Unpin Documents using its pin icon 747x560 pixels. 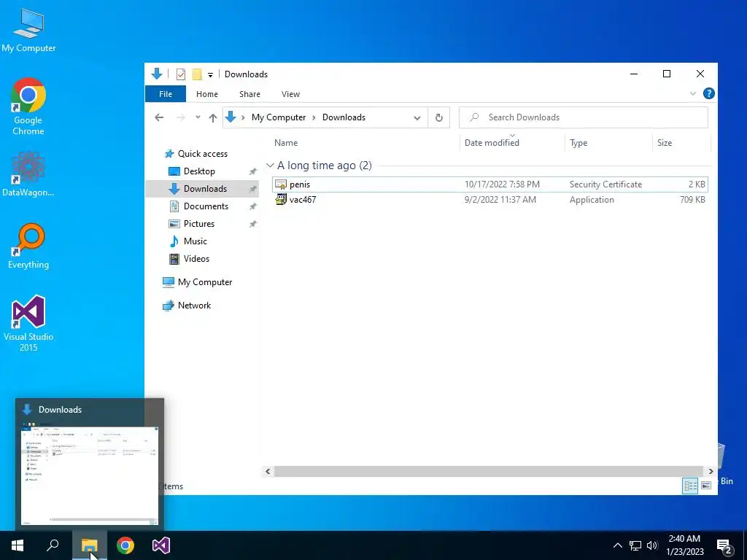(x=253, y=206)
